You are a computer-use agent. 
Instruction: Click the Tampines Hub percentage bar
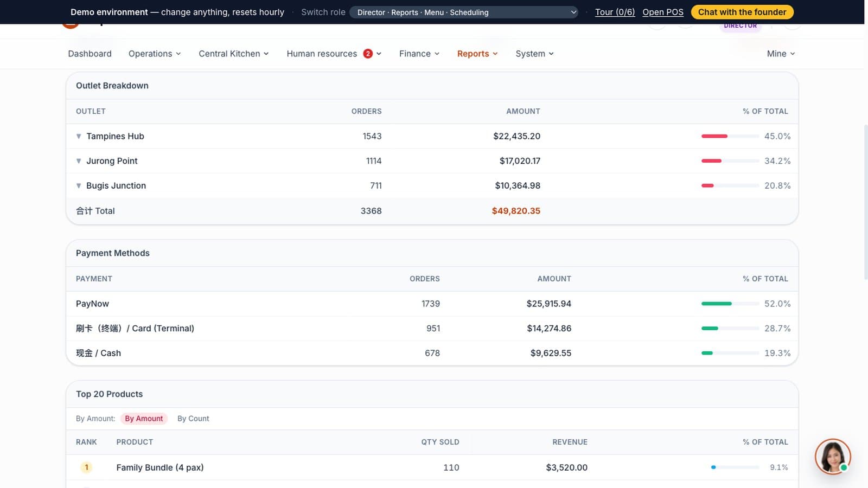[730, 136]
